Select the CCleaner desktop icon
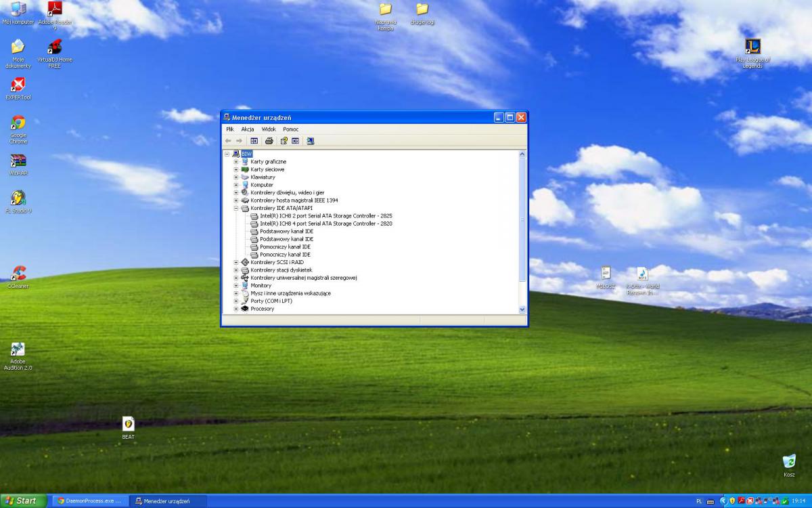Image resolution: width=812 pixels, height=508 pixels. click(x=18, y=278)
